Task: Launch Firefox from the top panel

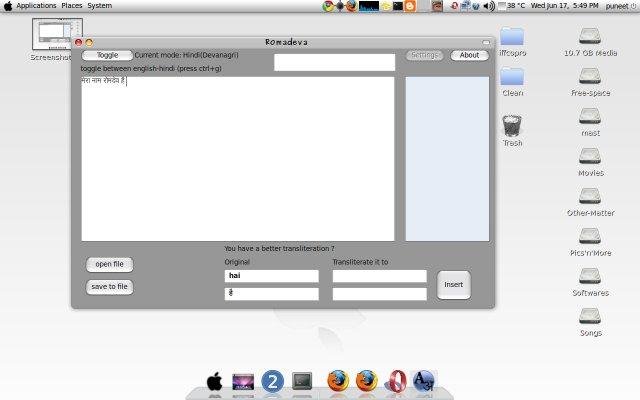Action: [x=351, y=6]
